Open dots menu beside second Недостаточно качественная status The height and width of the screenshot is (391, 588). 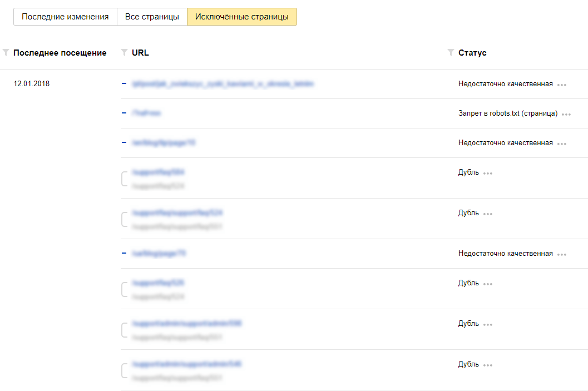562,143
